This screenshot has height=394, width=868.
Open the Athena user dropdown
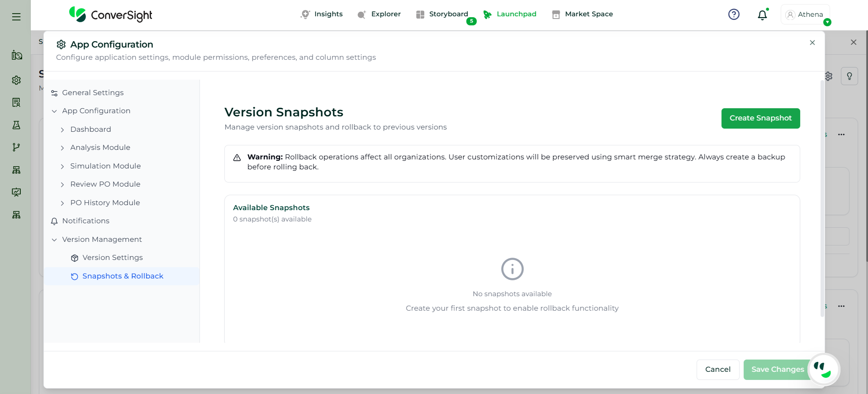(805, 14)
